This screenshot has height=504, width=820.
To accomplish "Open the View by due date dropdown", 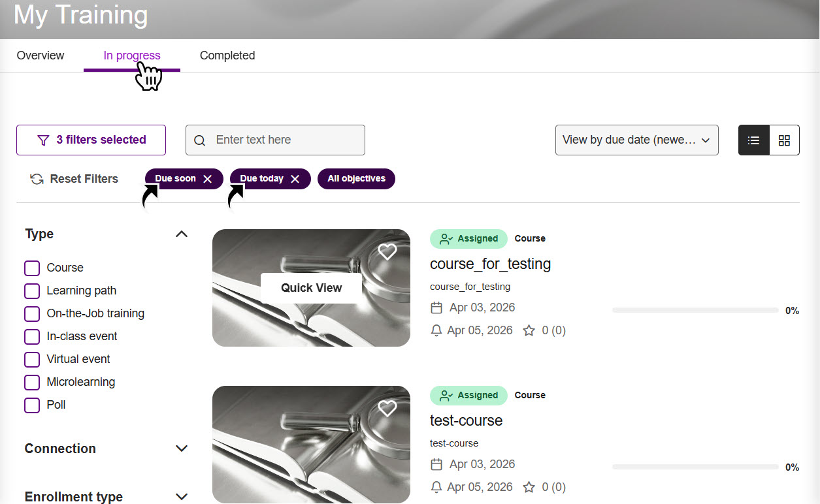I will pyautogui.click(x=636, y=140).
